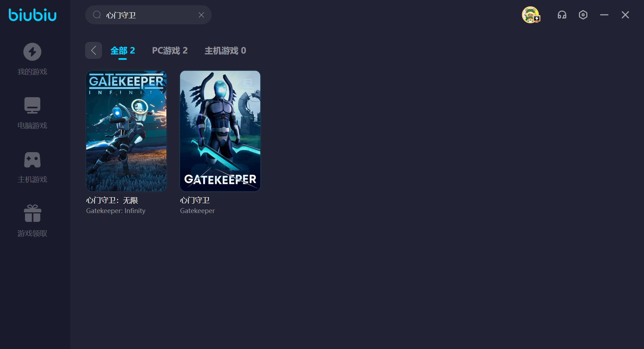
Task: Close the biubiu window
Action: click(x=625, y=15)
